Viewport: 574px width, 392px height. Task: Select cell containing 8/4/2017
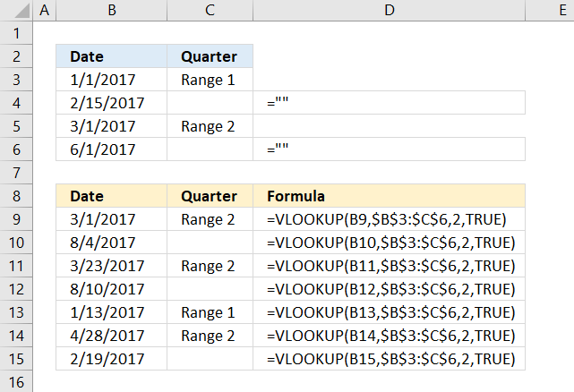(112, 243)
